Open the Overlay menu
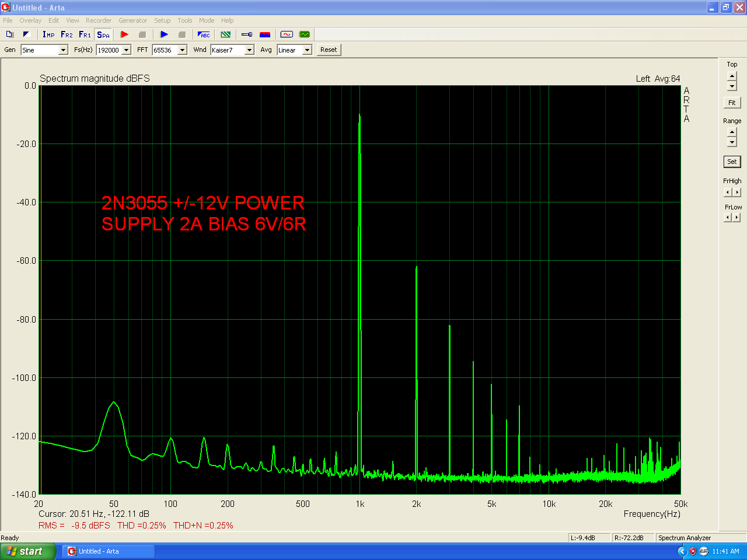The width and height of the screenshot is (747, 560). point(30,20)
